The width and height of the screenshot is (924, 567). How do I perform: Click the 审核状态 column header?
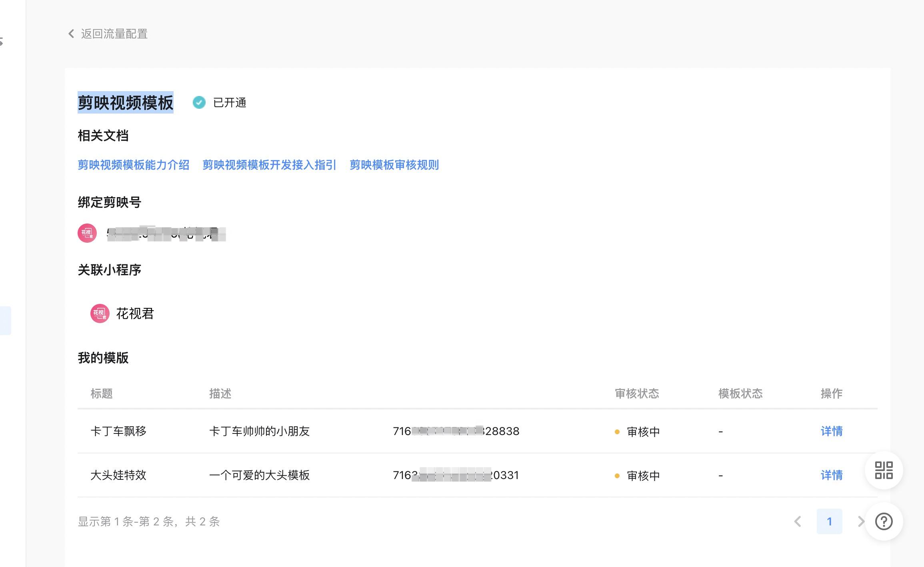point(637,393)
